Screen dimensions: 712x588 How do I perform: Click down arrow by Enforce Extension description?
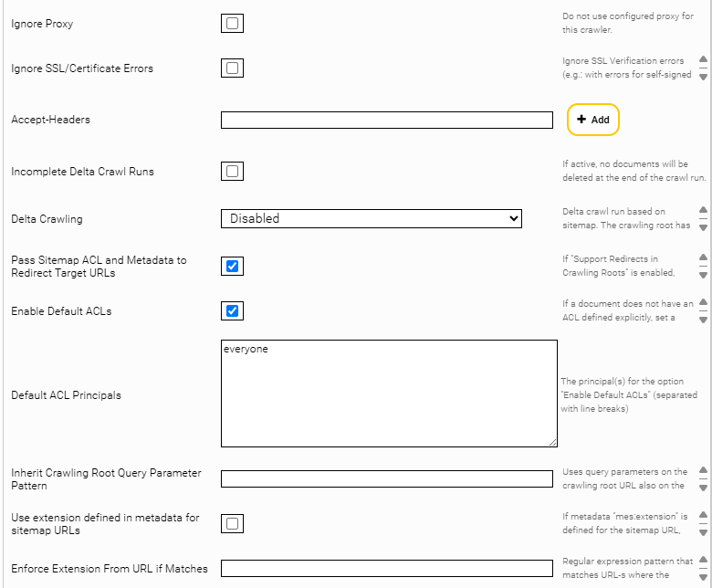(703, 577)
